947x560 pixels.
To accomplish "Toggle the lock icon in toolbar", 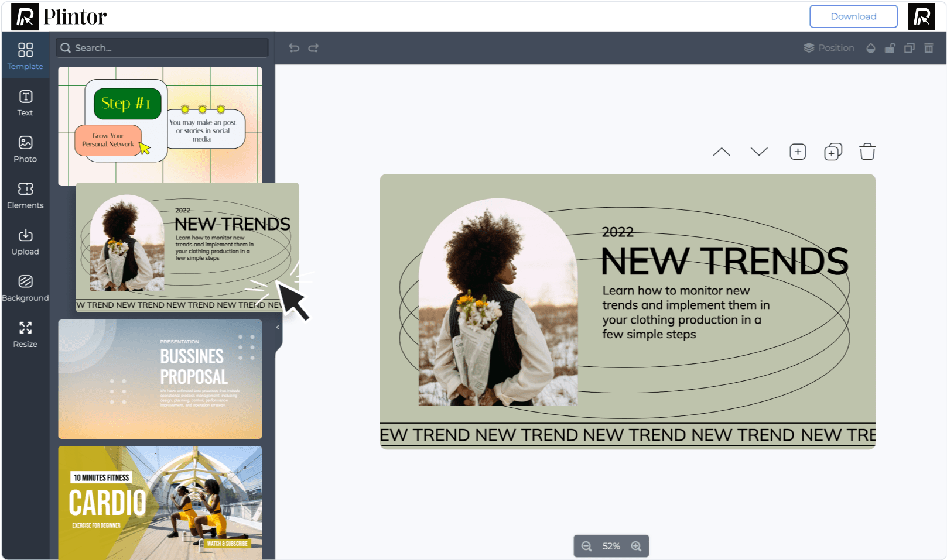I will (x=890, y=48).
